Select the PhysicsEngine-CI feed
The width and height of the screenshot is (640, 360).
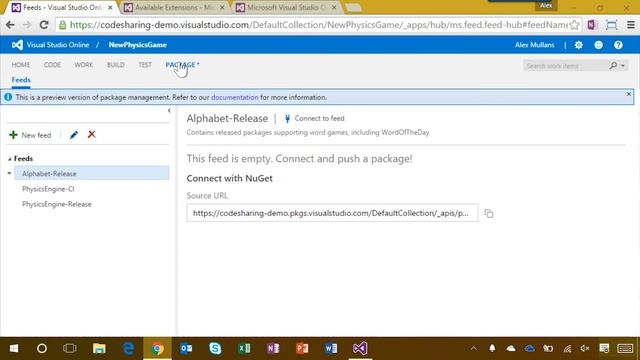point(48,189)
